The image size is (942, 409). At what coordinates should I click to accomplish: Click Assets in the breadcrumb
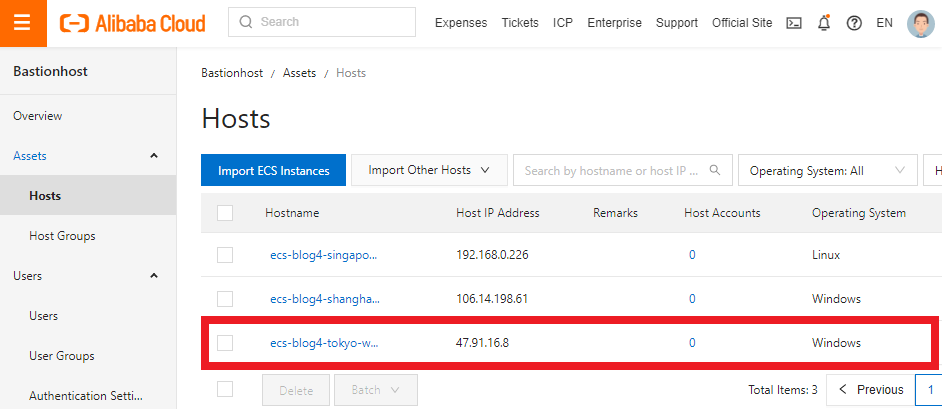(x=299, y=73)
